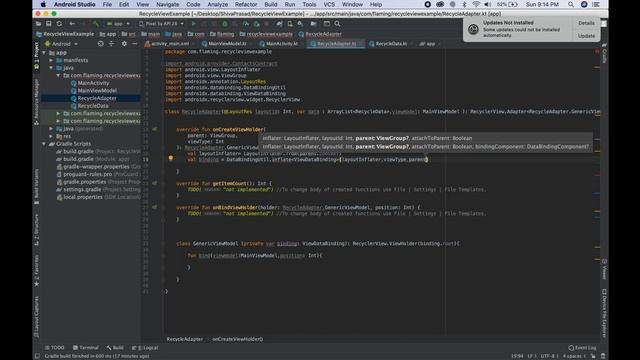
Task: Open the TODO tool window button
Action: pos(55,348)
